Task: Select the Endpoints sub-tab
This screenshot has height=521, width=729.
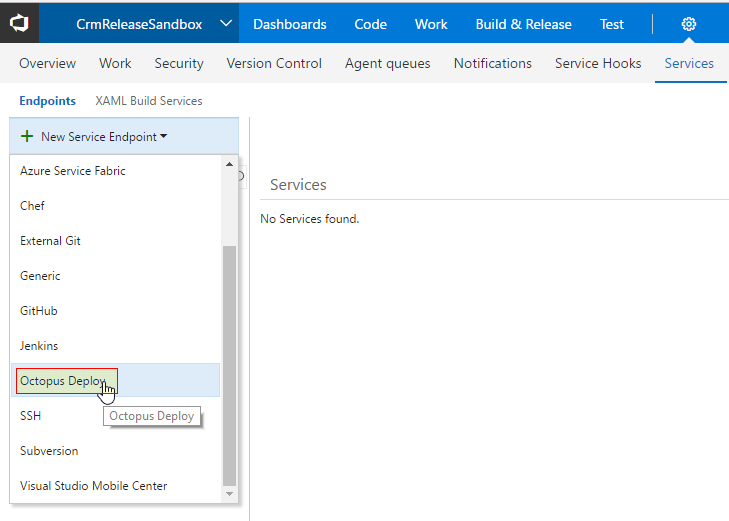Action: click(x=47, y=101)
